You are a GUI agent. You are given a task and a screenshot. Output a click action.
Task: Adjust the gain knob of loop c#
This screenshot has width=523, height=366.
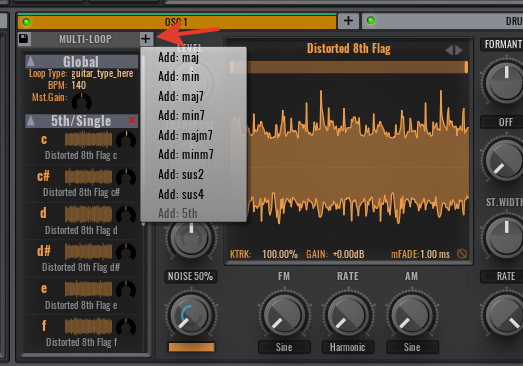click(126, 177)
